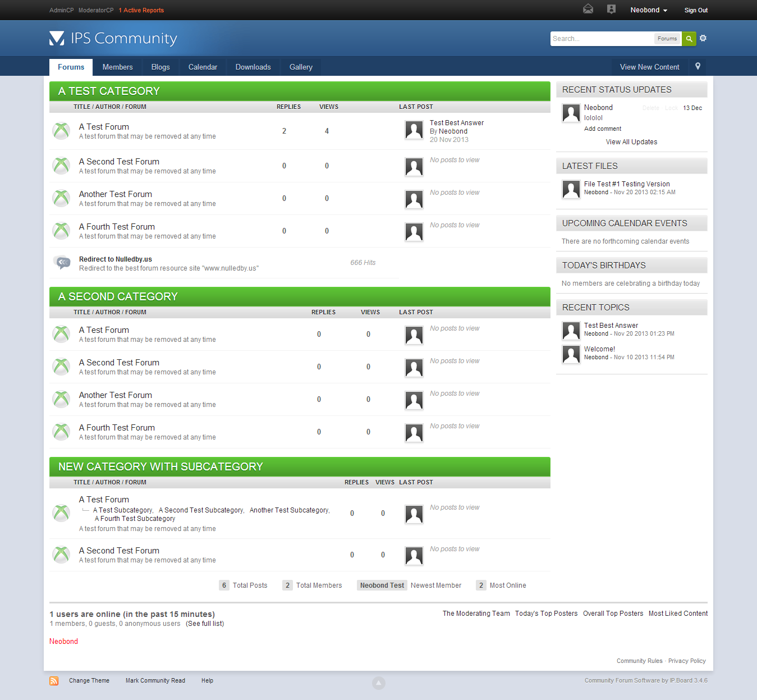Screen dimensions: 757x700
Task: Click inside the Search input field
Action: [602, 39]
